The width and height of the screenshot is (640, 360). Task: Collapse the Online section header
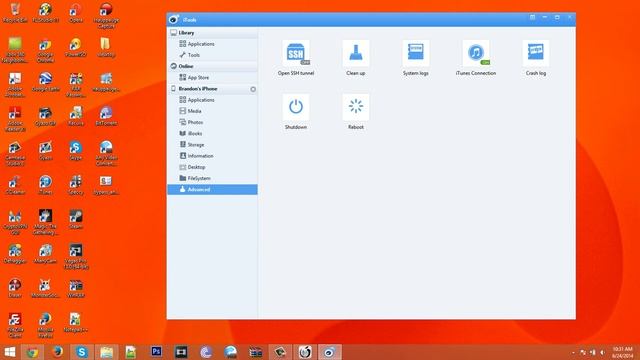pos(212,66)
